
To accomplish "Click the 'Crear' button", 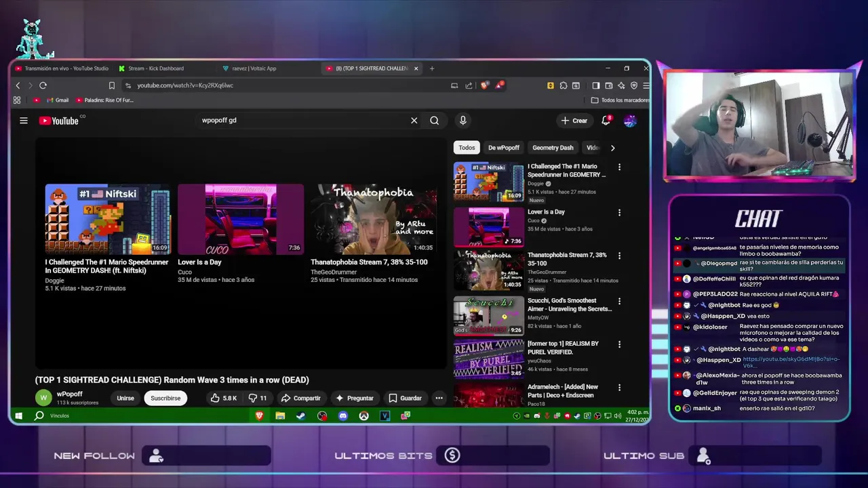I will point(574,121).
